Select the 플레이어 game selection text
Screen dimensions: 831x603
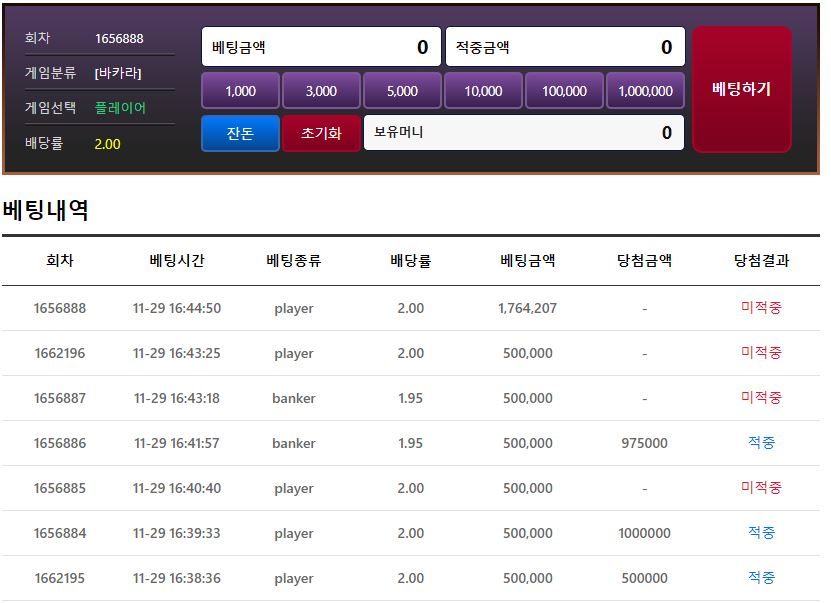pos(120,108)
